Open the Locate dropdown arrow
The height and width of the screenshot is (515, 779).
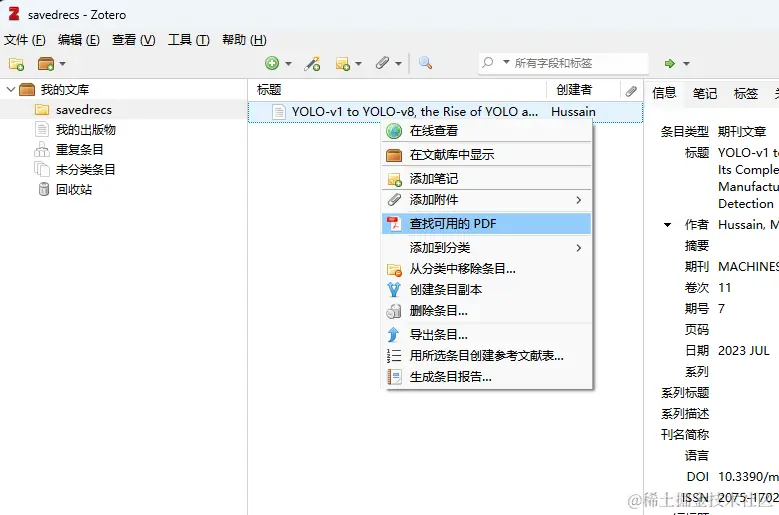tap(686, 64)
